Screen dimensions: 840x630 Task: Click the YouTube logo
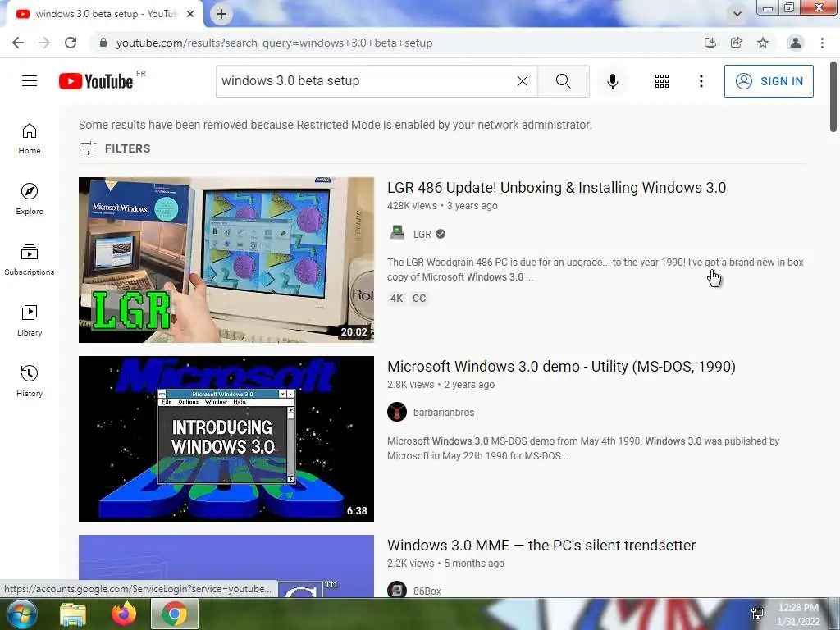pos(96,81)
